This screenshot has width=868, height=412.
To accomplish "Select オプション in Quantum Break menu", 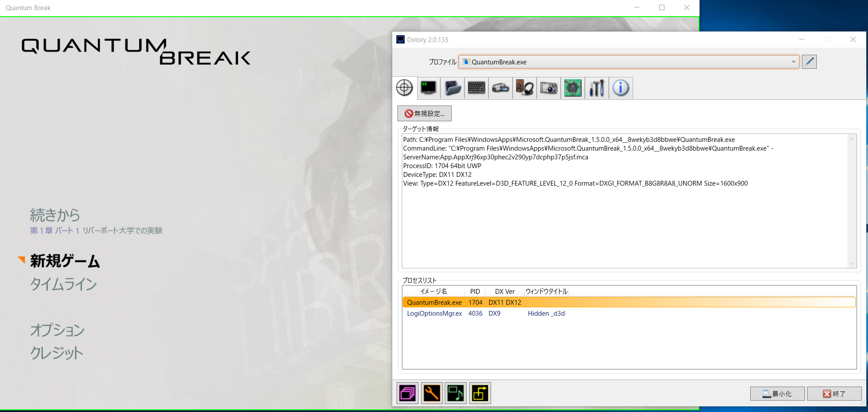I will (x=57, y=330).
